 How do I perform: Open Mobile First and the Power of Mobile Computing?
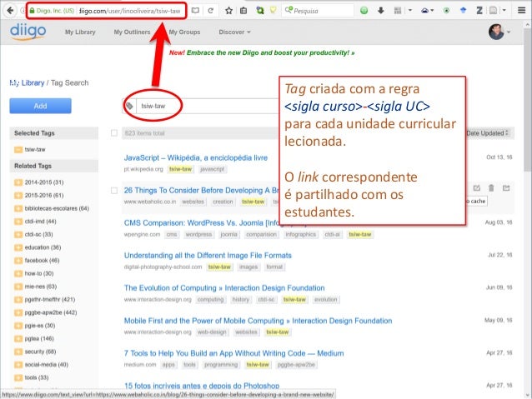(x=258, y=321)
